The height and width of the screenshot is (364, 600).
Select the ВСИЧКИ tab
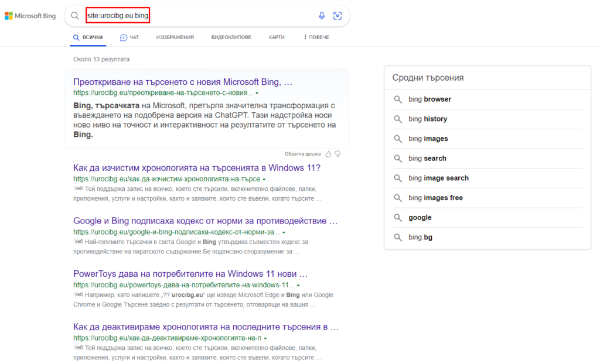click(x=88, y=37)
